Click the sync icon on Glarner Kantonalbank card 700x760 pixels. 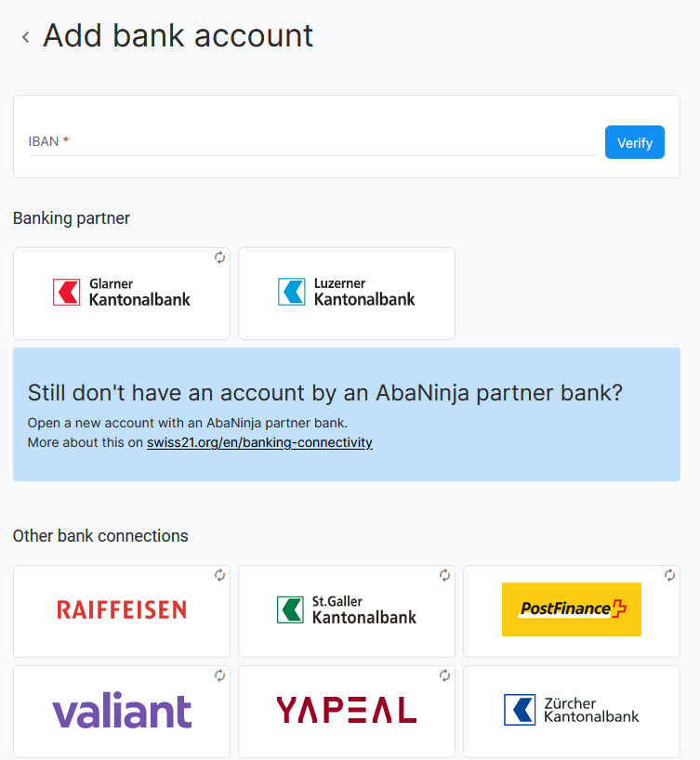pyautogui.click(x=219, y=257)
